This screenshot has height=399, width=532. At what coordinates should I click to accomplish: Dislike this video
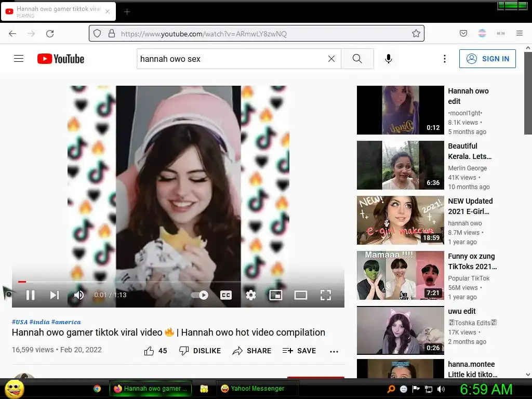point(200,351)
